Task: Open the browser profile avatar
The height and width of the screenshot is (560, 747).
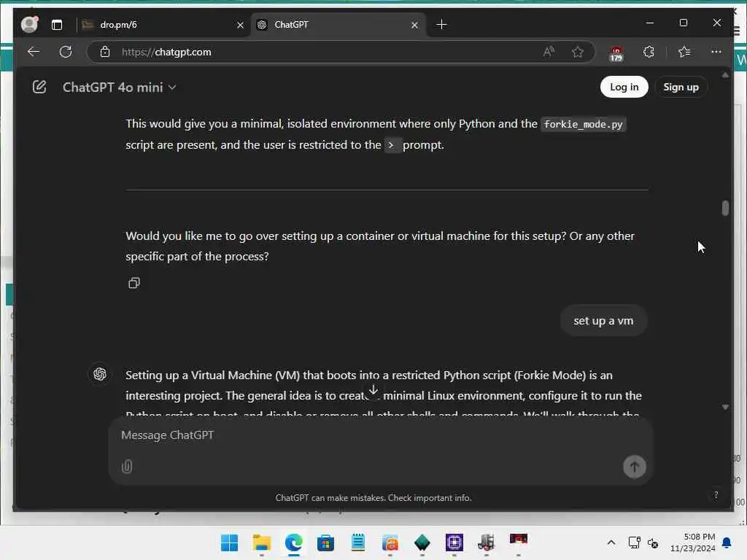Action: coord(29,24)
